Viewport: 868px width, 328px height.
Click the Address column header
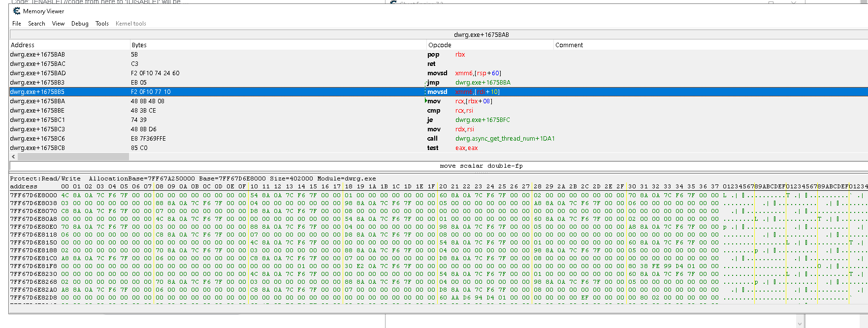coord(69,45)
